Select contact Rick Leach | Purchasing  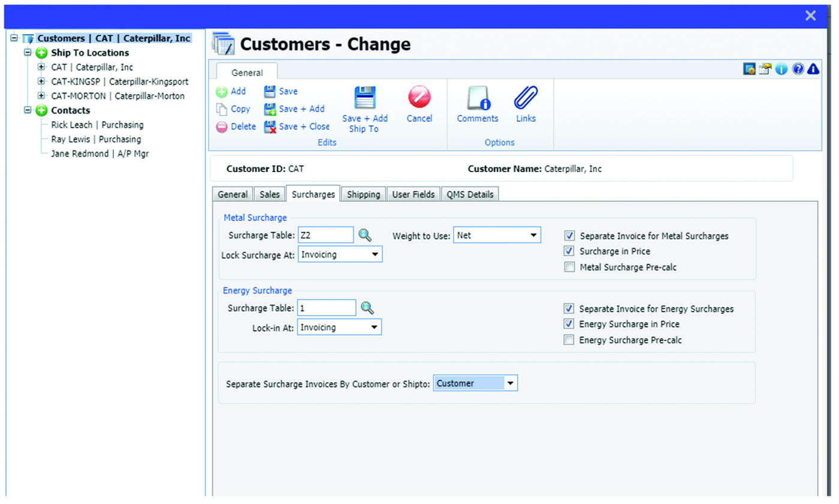click(97, 125)
